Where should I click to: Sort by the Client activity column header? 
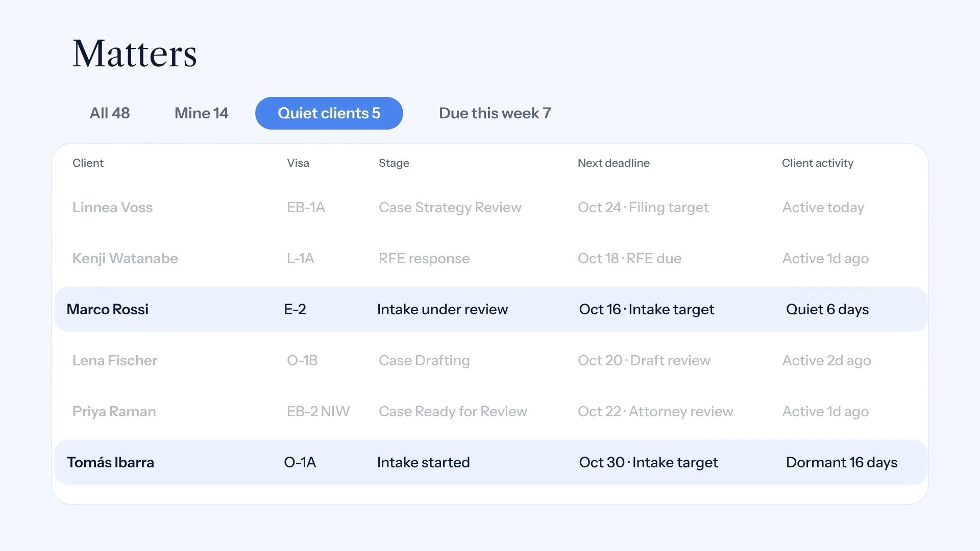pyautogui.click(x=818, y=163)
